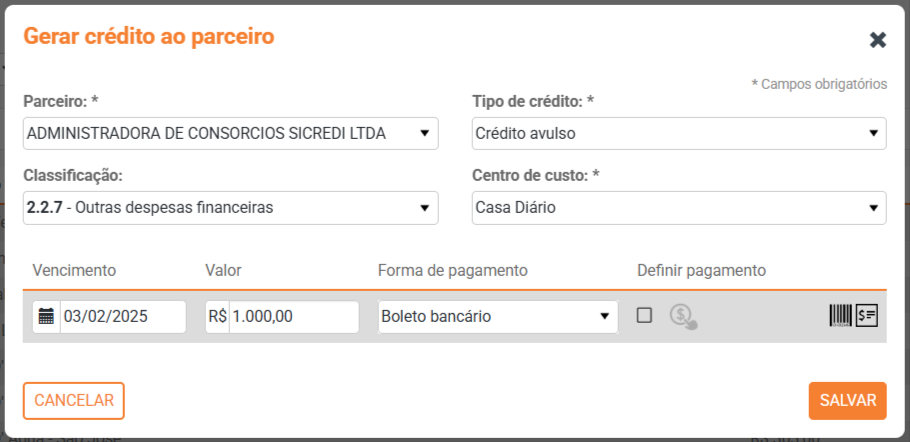
Task: Focus the Vencimento date field 03/02/2025
Action: click(x=122, y=317)
